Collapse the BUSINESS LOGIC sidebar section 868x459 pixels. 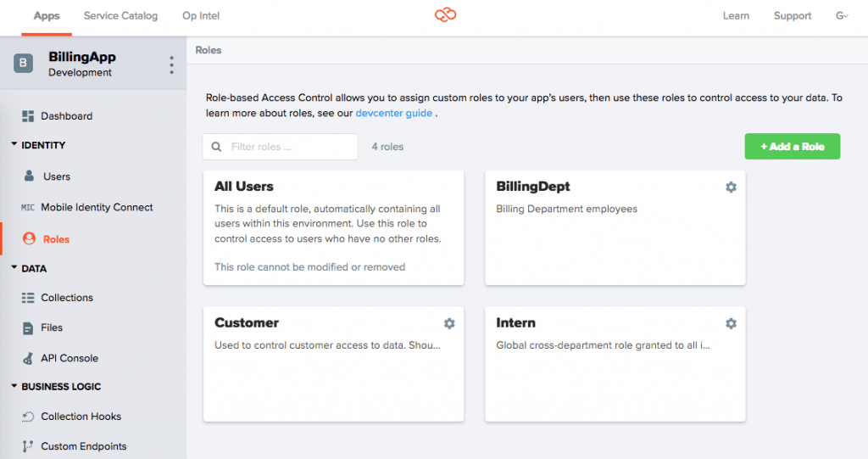(14, 386)
